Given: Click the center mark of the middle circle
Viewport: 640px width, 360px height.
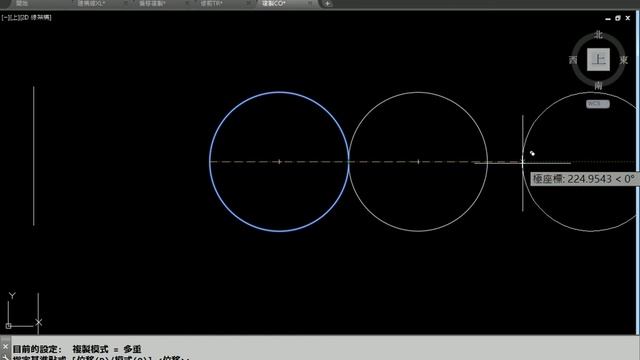Looking at the screenshot, I should 418,162.
